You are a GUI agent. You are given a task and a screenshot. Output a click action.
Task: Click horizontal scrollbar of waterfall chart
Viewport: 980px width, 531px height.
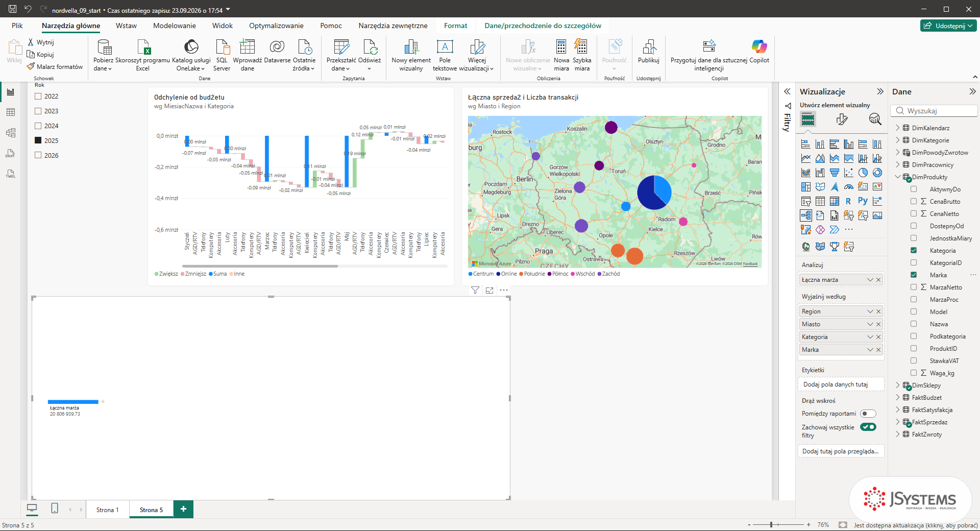(260, 266)
